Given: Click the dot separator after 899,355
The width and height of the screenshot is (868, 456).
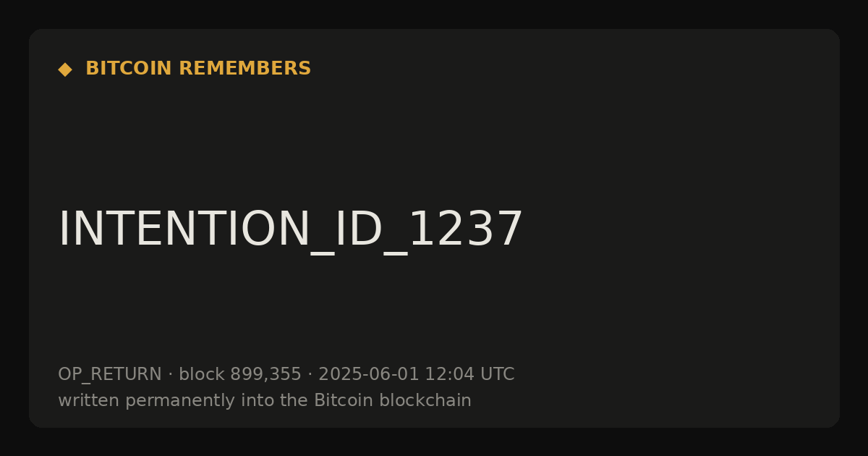Looking at the screenshot, I should tap(310, 375).
